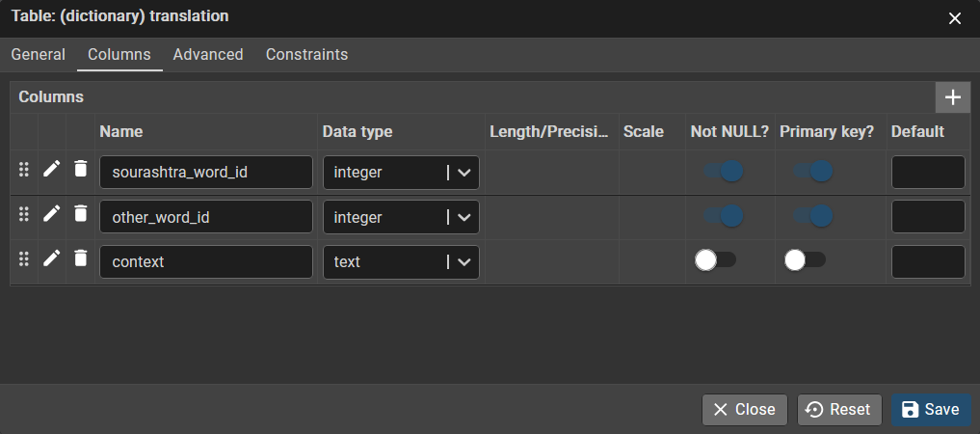
Task: Click the Scale column header
Action: tap(643, 131)
